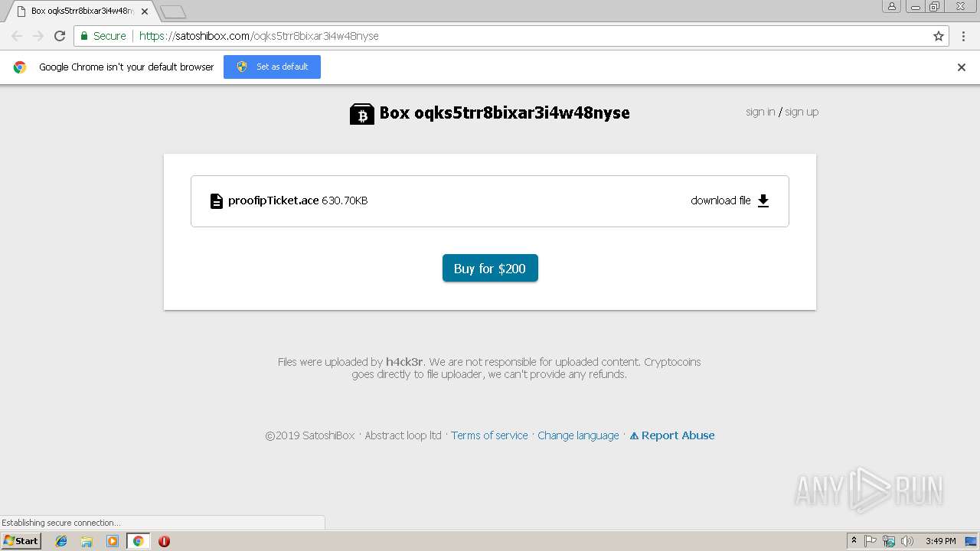Reload the SatoshiBox page

coord(60,36)
